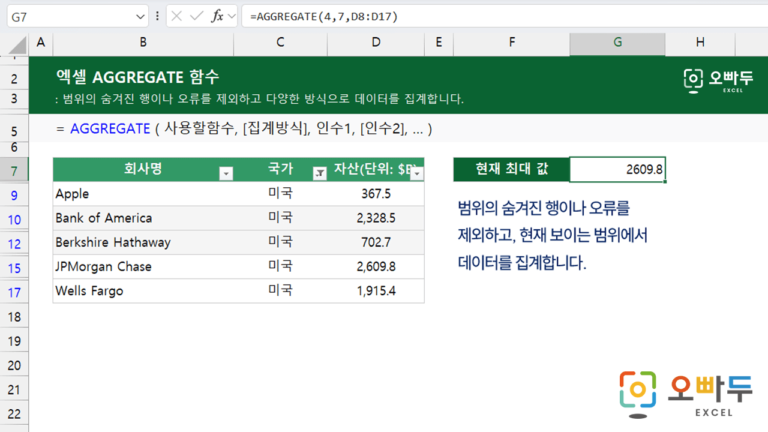Screen dimensions: 768x432
Task: Select row 5 header
Action: point(14,131)
